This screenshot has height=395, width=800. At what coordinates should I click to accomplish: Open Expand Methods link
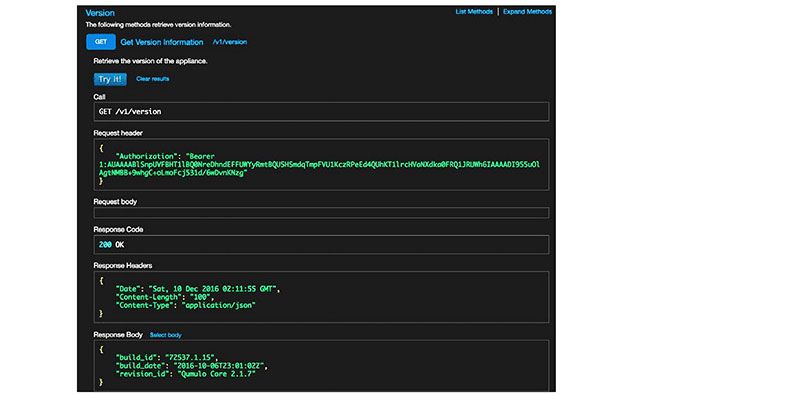pos(527,12)
